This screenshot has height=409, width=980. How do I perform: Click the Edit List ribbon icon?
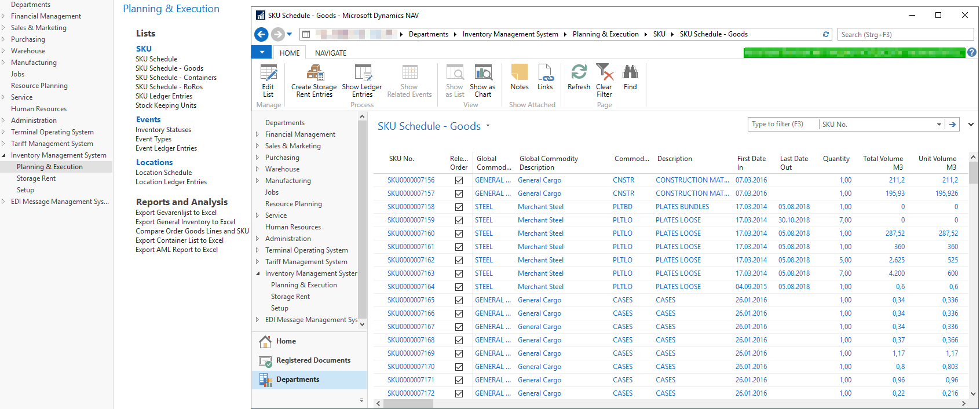[x=268, y=81]
